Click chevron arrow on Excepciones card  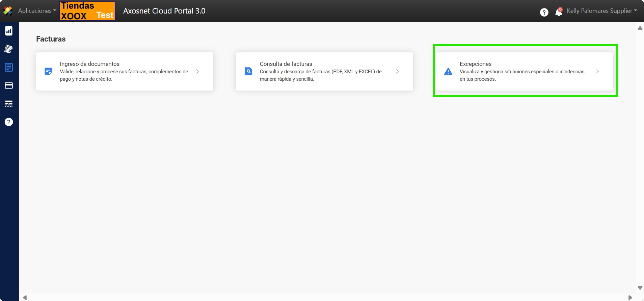pyautogui.click(x=597, y=71)
